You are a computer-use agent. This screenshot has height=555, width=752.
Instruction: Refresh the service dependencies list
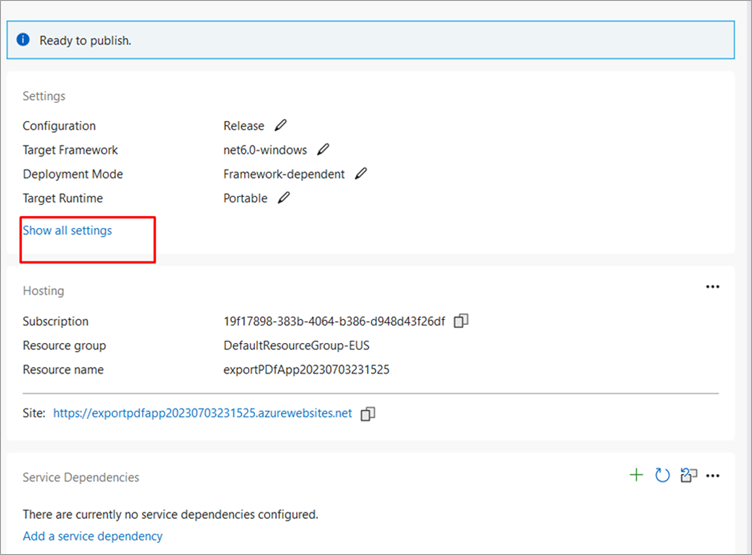point(662,475)
